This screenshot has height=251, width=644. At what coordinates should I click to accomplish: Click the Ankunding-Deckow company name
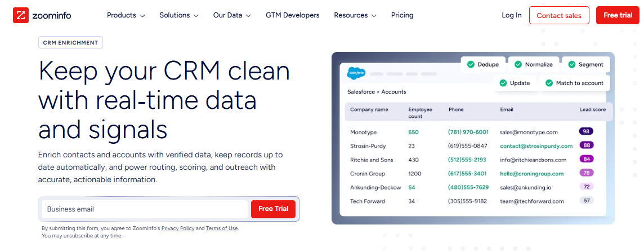(x=375, y=188)
